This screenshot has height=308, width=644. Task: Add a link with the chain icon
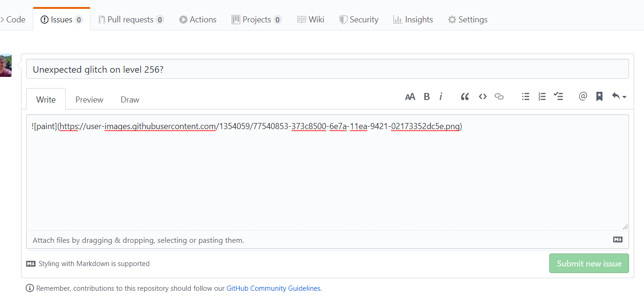[499, 97]
